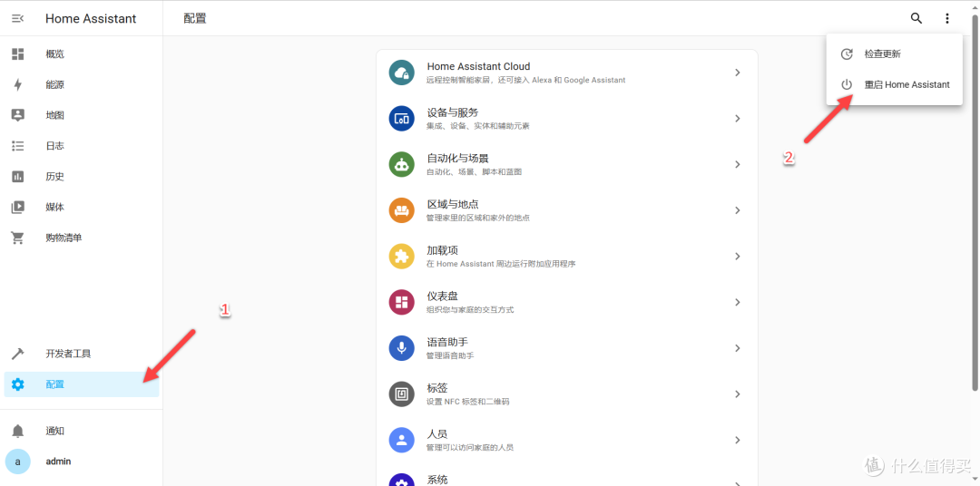Click the 概览 dashboard icon in sidebar

click(17, 53)
